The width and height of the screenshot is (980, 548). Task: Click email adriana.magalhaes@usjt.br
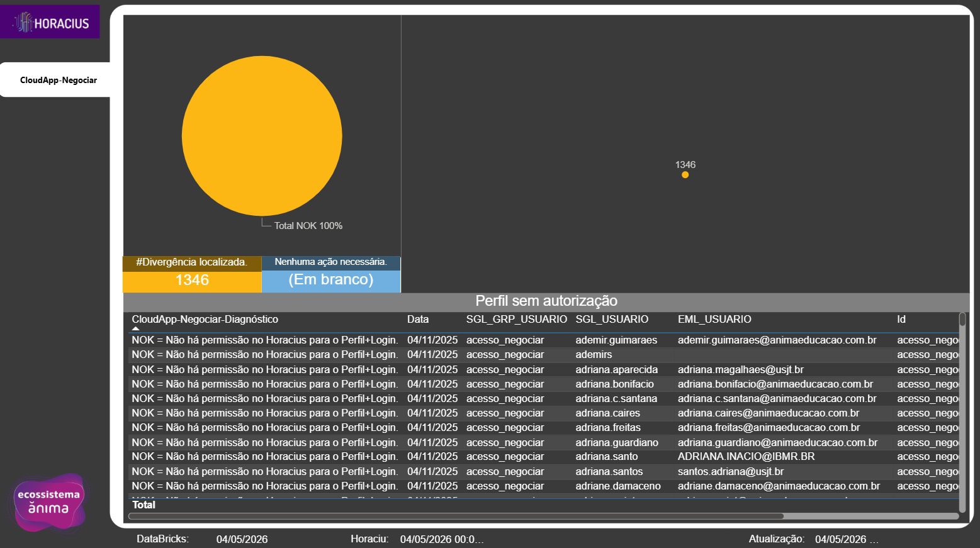click(741, 370)
